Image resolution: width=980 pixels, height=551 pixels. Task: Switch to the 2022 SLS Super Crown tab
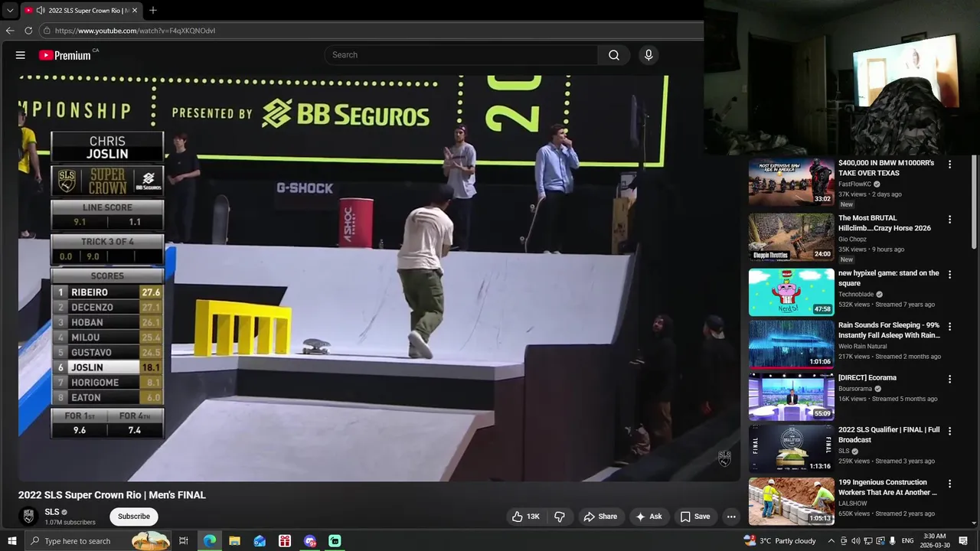[80, 11]
